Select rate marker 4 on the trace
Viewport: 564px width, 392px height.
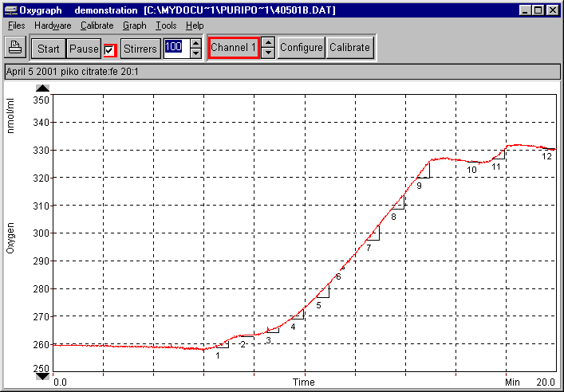[293, 327]
